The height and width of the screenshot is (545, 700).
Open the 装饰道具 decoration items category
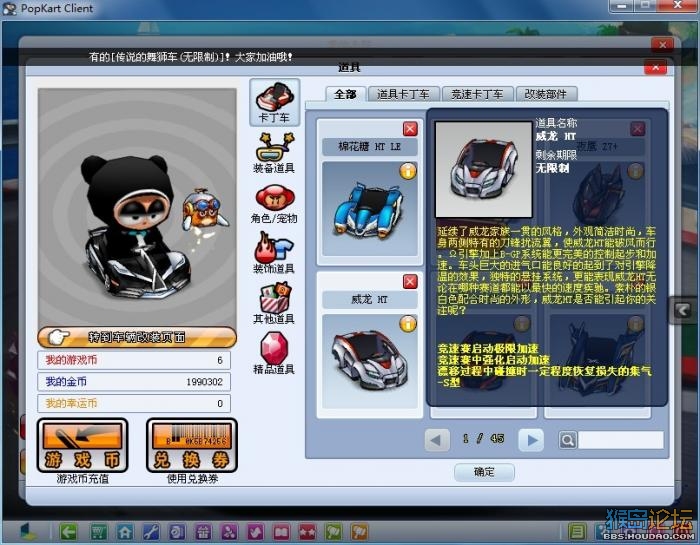(x=274, y=253)
